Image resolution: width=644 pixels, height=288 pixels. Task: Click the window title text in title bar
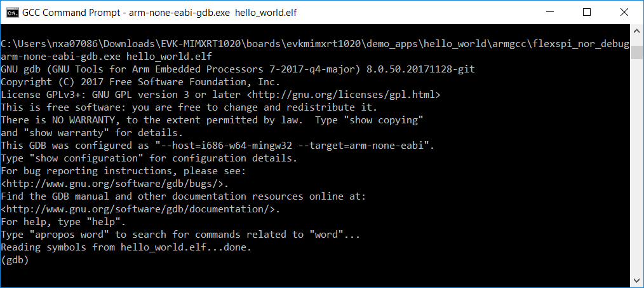[x=160, y=12]
